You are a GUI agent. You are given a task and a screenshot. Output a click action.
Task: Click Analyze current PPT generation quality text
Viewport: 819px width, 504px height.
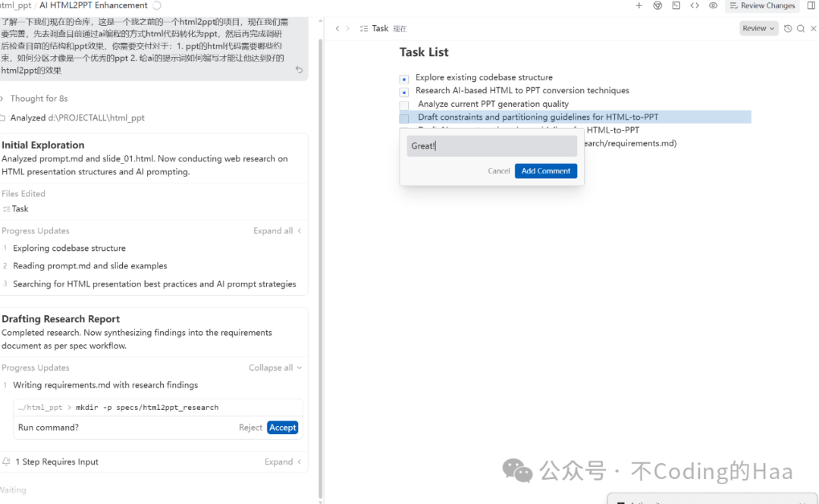pos(493,104)
